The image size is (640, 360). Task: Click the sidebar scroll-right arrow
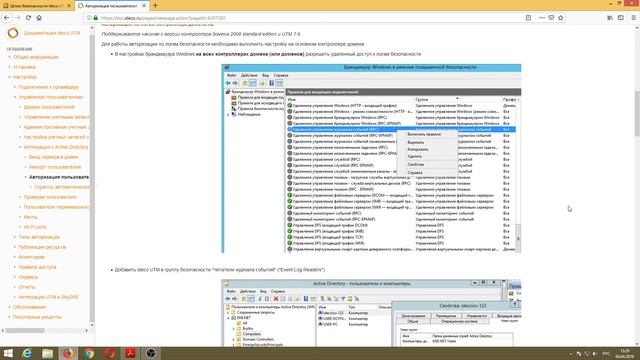click(87, 331)
